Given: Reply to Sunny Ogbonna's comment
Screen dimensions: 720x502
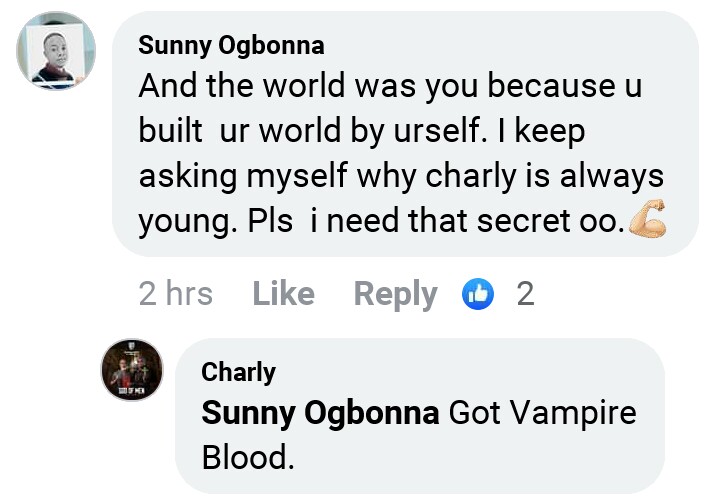Looking at the screenshot, I should pos(395,294).
